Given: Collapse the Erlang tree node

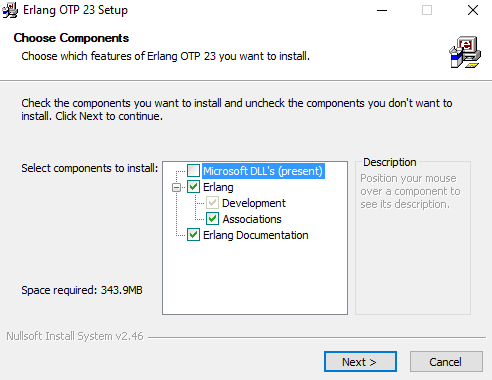Looking at the screenshot, I should pyautogui.click(x=176, y=187).
